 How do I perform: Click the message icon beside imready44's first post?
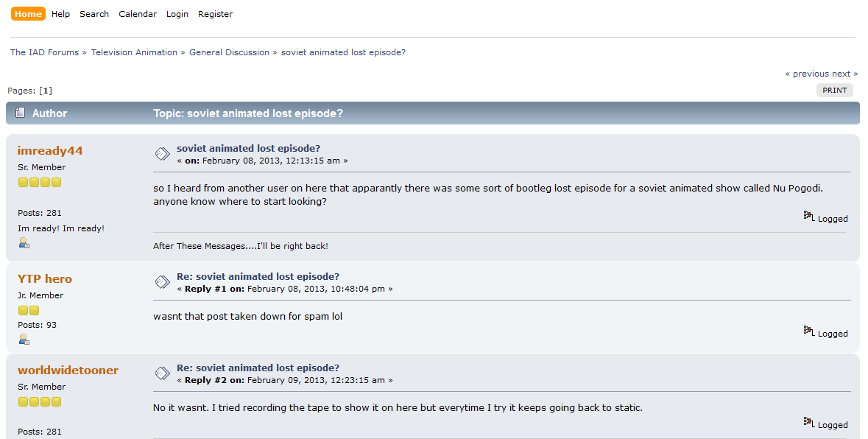click(162, 154)
